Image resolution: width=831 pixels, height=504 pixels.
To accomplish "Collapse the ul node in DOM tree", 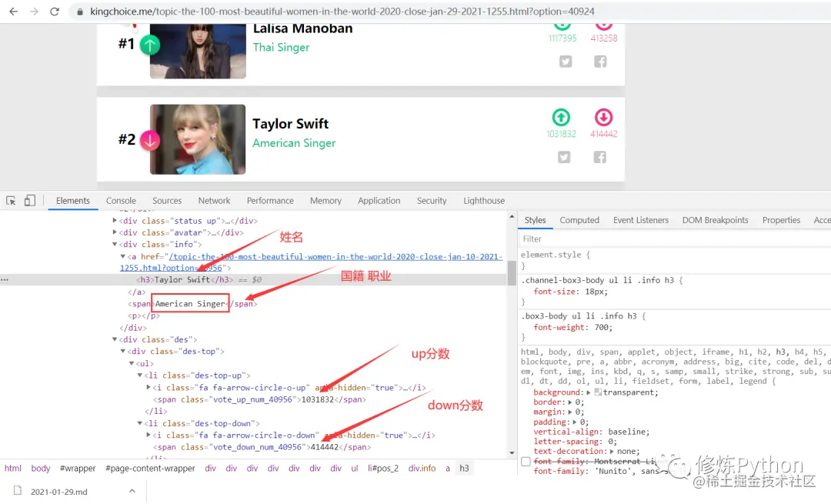I will (132, 363).
